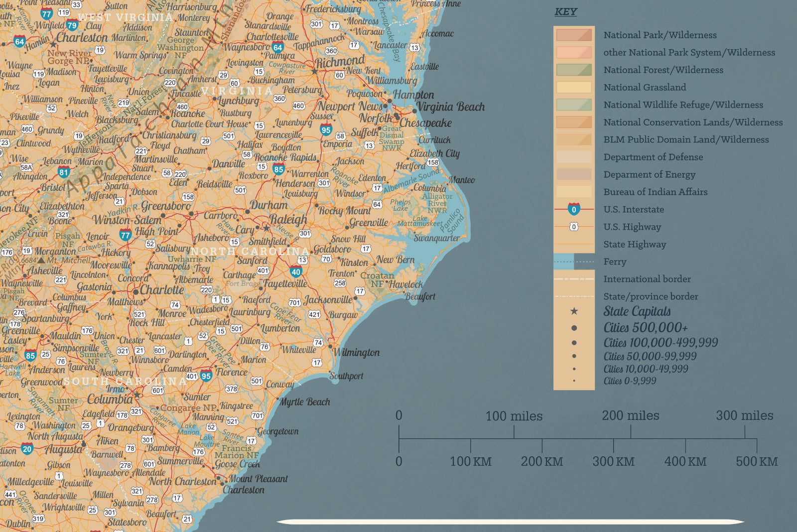
Task: Click the State Capitals star symbol in the key
Action: (x=574, y=311)
